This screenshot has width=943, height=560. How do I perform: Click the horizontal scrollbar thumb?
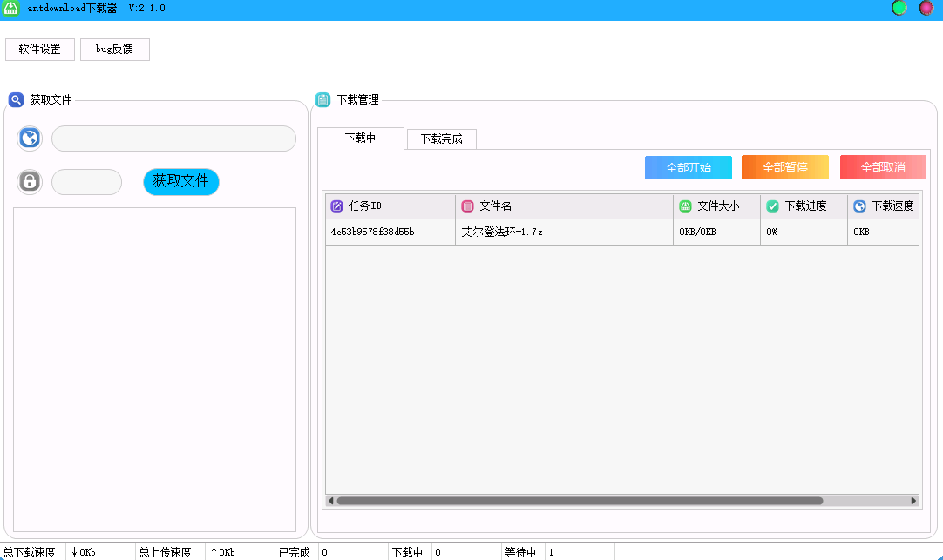pyautogui.click(x=580, y=501)
